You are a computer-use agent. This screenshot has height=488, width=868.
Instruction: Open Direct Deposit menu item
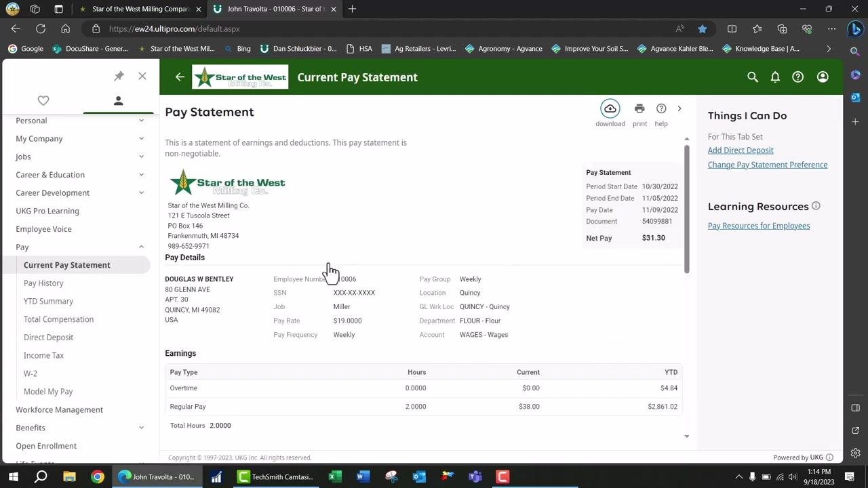pos(48,338)
